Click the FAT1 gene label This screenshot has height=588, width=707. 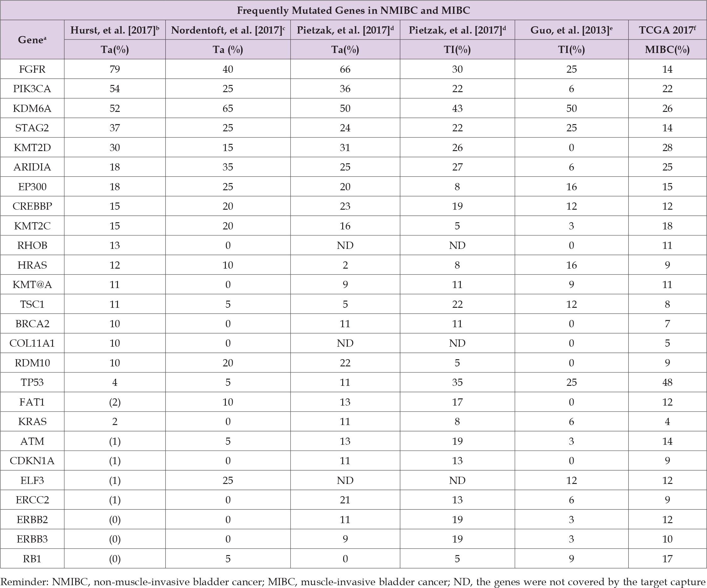[x=32, y=402]
